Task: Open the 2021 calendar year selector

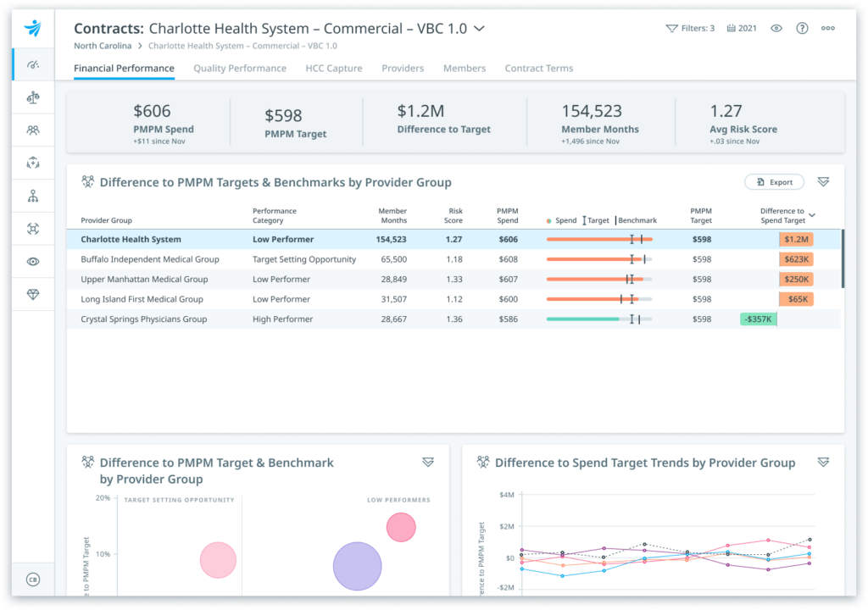Action: point(741,28)
